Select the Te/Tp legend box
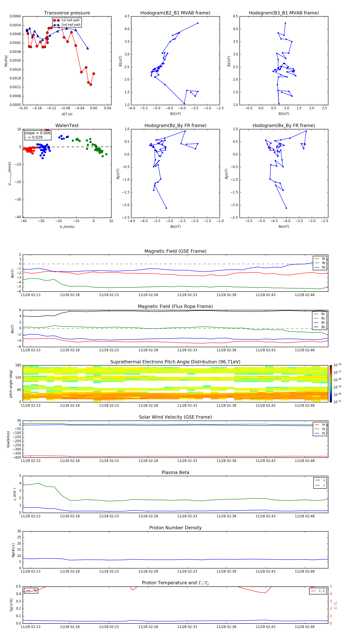Viewport: 351px width, 644px height. 318,591
